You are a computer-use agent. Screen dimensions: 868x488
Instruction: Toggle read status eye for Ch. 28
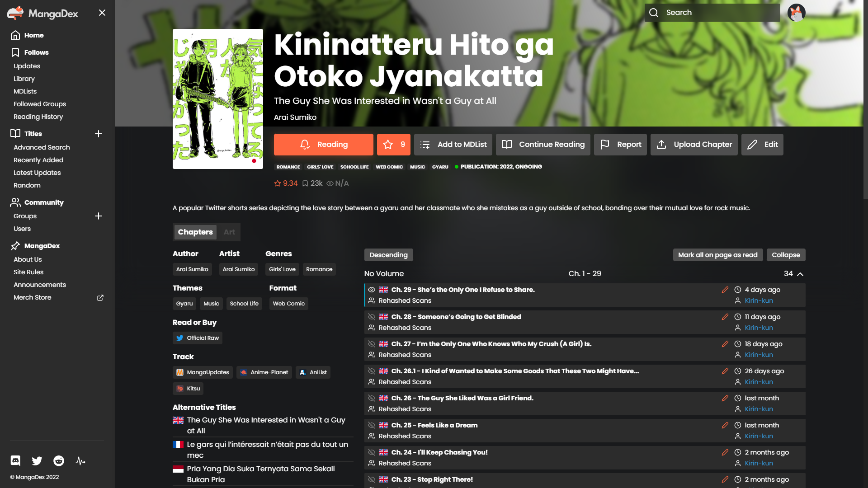tap(372, 317)
